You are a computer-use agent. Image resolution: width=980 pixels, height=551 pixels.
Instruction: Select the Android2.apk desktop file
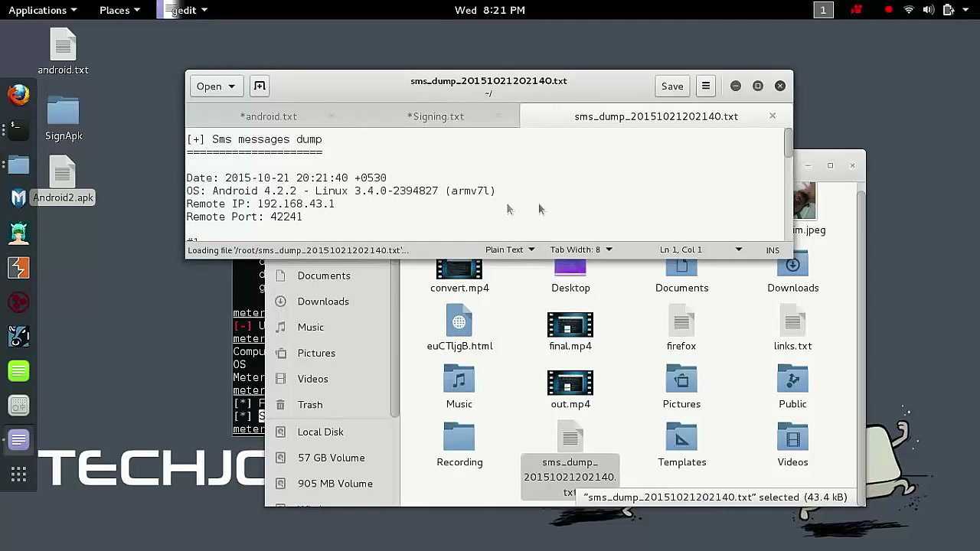coord(63,180)
